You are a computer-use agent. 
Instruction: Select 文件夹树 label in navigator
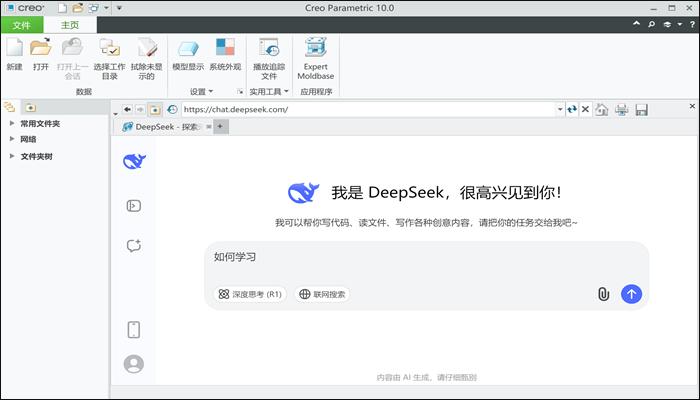[x=37, y=156]
